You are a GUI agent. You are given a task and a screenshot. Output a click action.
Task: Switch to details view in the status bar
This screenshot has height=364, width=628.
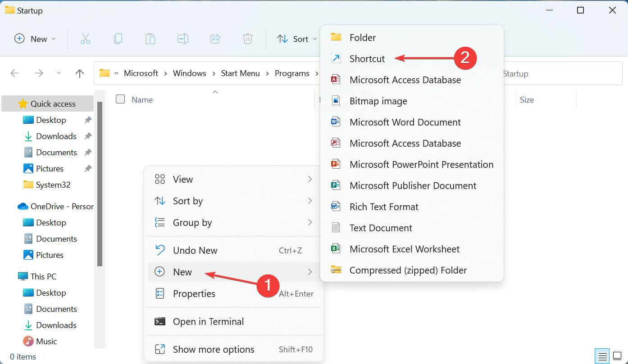click(x=602, y=356)
